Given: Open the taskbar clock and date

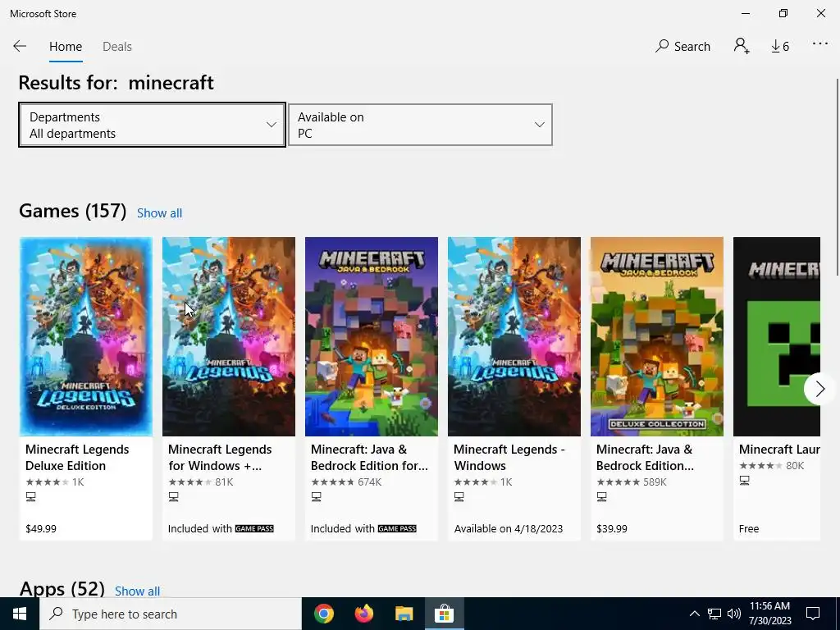Looking at the screenshot, I should (x=769, y=614).
